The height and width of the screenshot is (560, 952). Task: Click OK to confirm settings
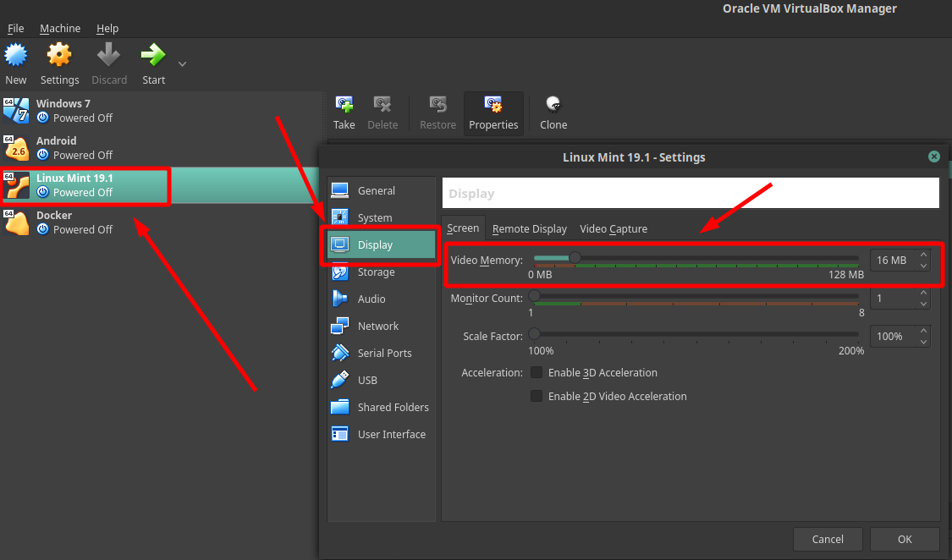pos(905,539)
